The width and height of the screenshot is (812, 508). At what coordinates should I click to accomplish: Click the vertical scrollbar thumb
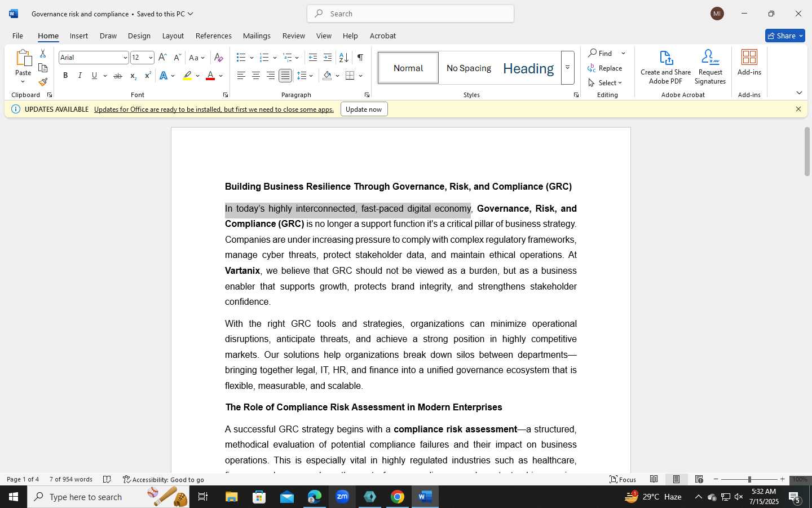point(807,152)
